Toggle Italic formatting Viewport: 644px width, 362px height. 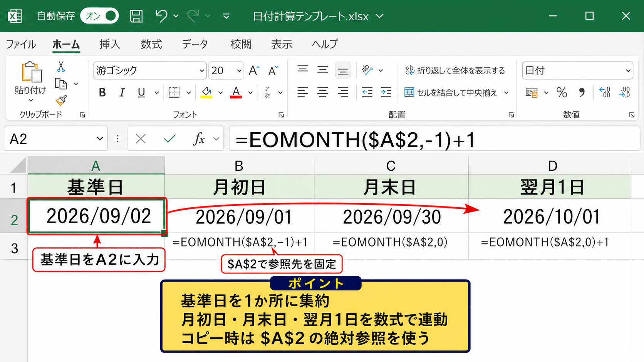[122, 92]
